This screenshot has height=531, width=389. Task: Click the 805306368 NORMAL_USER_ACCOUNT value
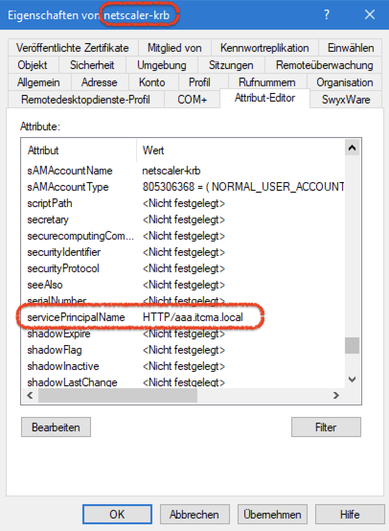click(x=243, y=187)
